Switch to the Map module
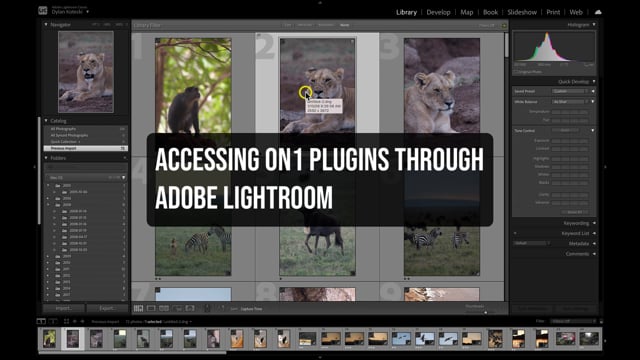 click(467, 12)
